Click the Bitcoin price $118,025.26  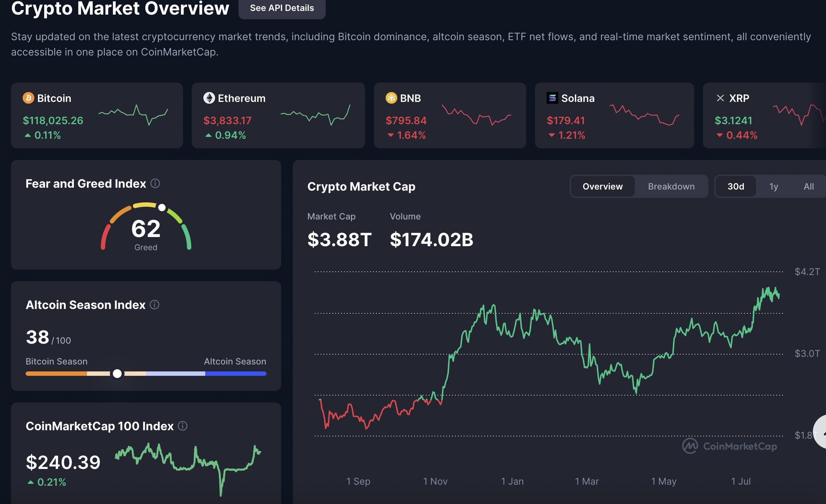(x=53, y=120)
